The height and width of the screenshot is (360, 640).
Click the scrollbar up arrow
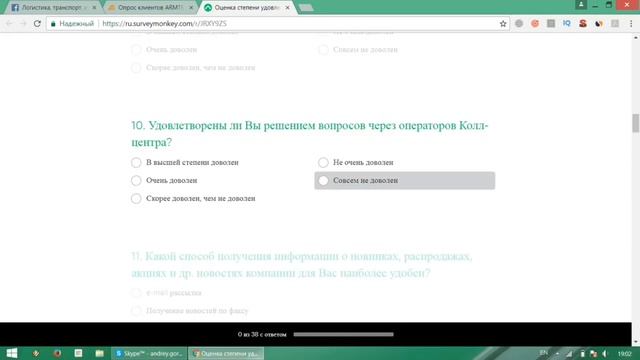click(x=636, y=38)
